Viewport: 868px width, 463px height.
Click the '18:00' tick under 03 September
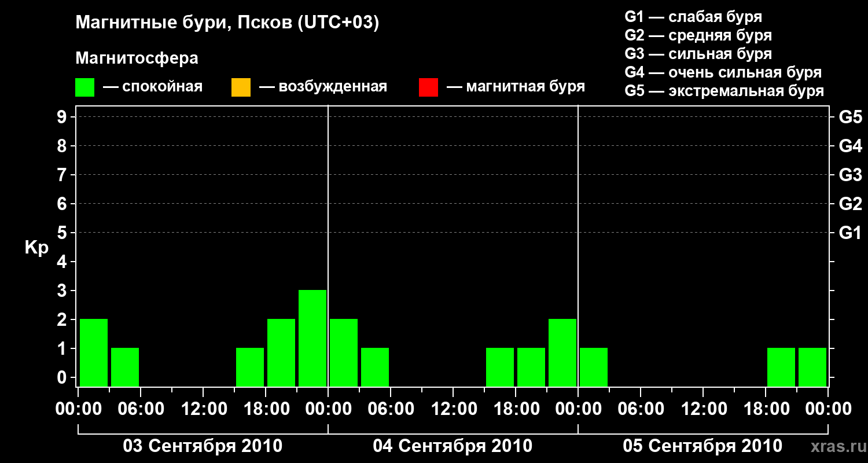tap(266, 409)
